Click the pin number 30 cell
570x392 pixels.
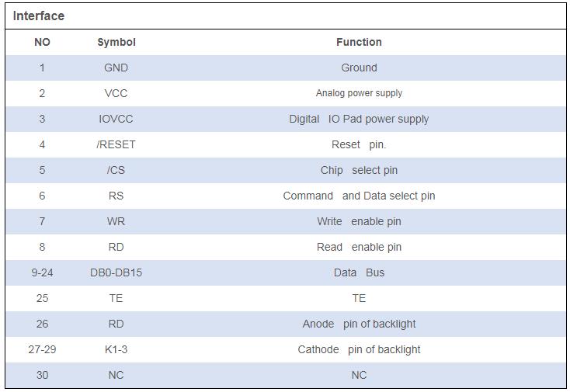click(42, 375)
